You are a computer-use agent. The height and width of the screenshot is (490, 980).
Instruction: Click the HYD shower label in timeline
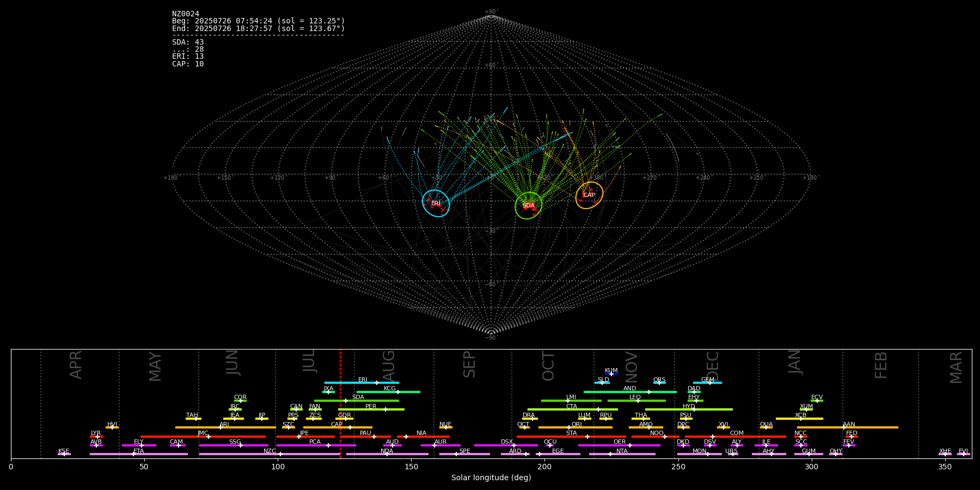(689, 407)
